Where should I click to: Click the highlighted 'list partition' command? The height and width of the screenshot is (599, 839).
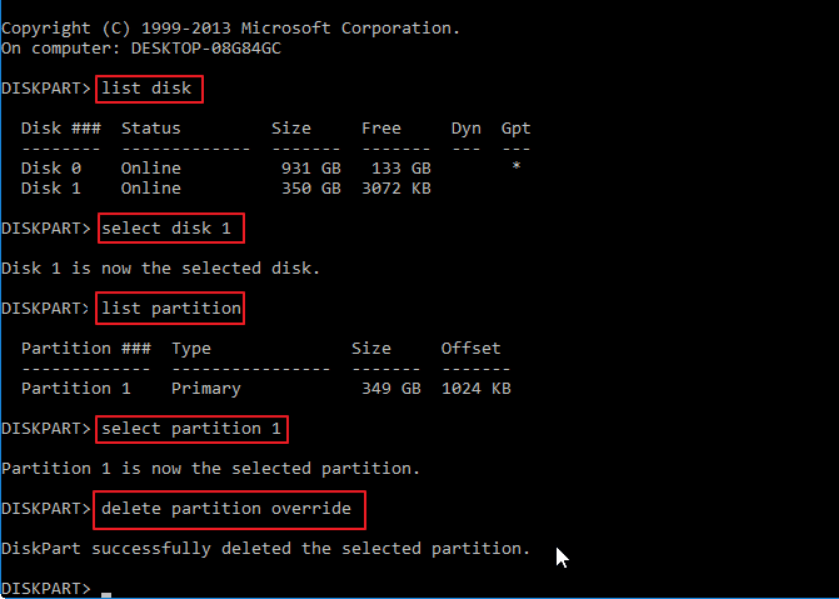point(171,308)
